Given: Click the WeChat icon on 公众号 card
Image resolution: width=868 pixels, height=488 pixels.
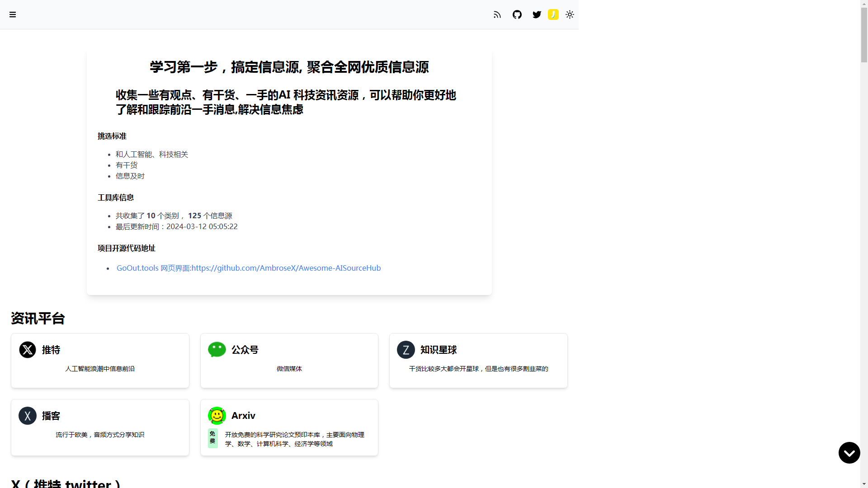Looking at the screenshot, I should tap(217, 350).
